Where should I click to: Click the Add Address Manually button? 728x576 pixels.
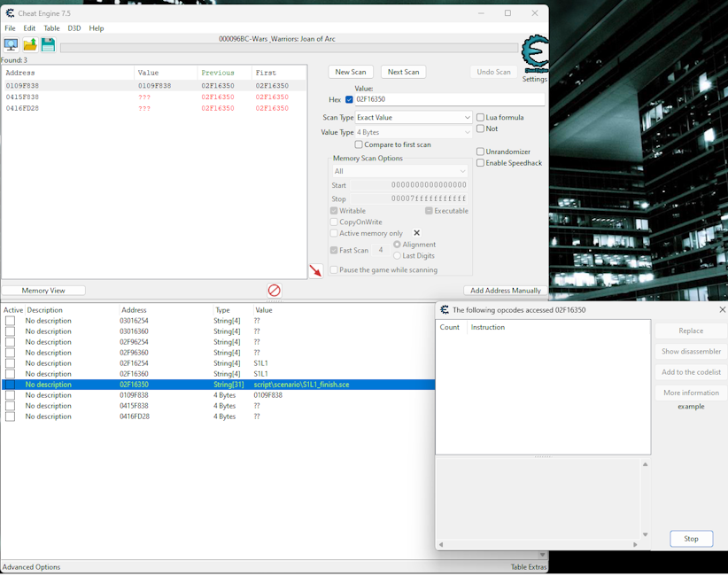tap(505, 291)
